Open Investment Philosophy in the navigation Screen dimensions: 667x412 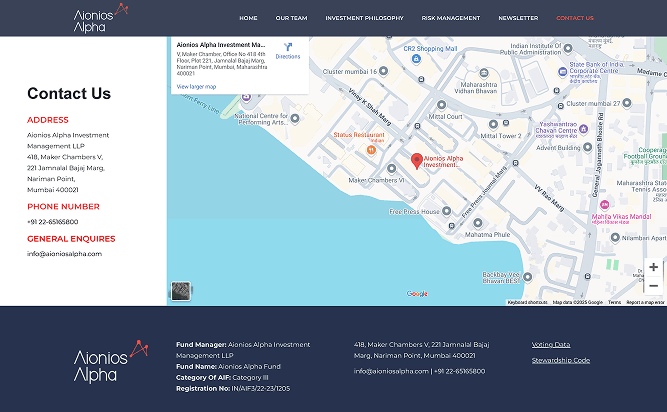click(x=364, y=18)
